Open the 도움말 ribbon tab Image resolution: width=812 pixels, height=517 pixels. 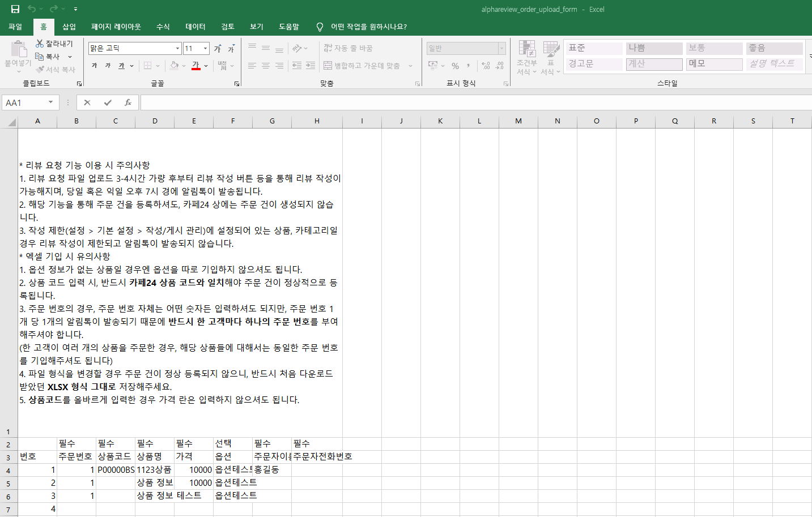289,27
